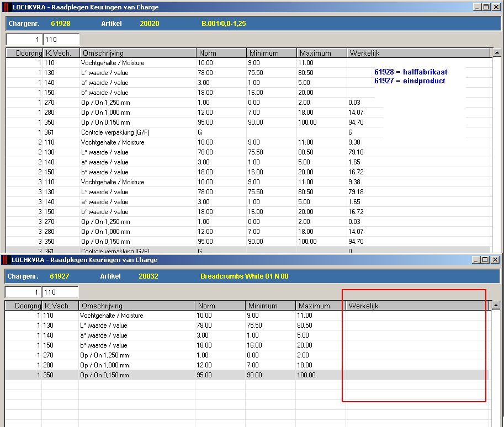This screenshot has height=427, width=504.
Task: Click the scroll-up arrow in charge 61928 window
Action: 497,52
